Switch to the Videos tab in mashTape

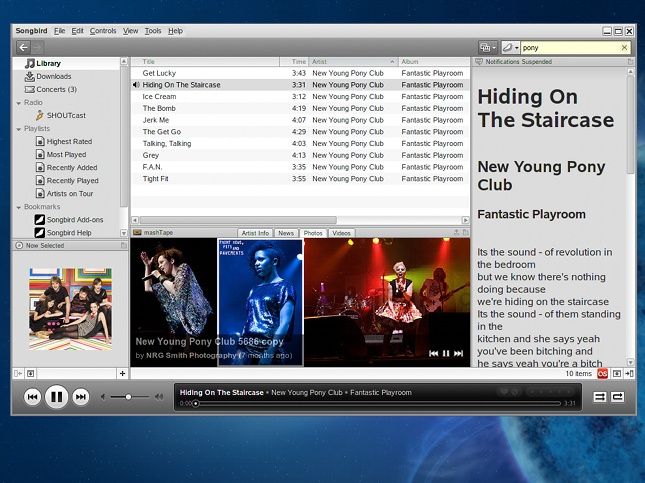(341, 233)
